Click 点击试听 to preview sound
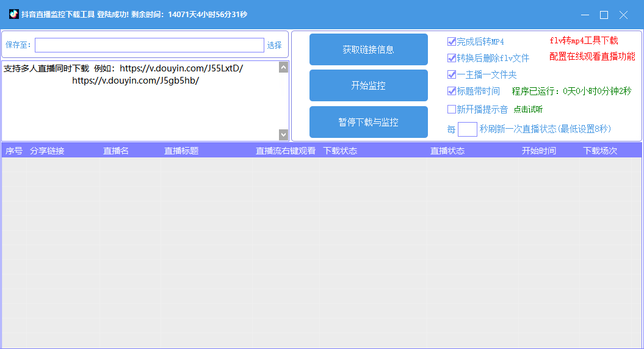Viewport: 644px width, 349px height. tap(528, 109)
